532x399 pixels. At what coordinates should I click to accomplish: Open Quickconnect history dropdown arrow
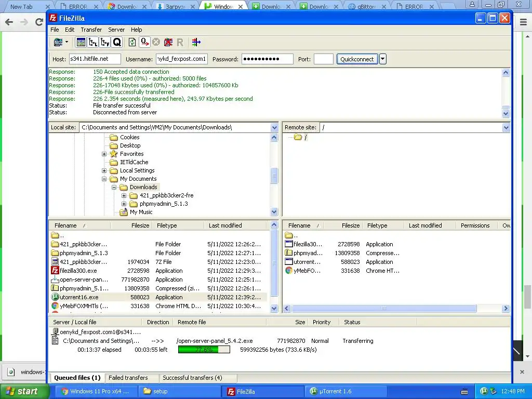(383, 59)
